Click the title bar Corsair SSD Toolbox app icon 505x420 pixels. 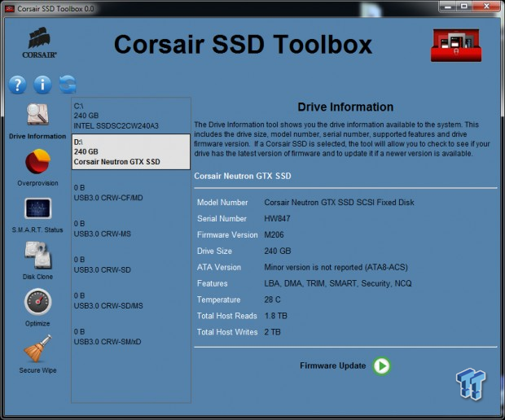click(x=10, y=9)
